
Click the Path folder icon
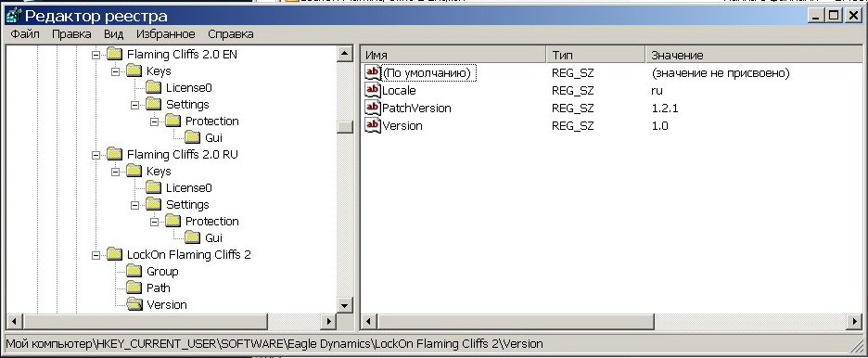click(134, 288)
